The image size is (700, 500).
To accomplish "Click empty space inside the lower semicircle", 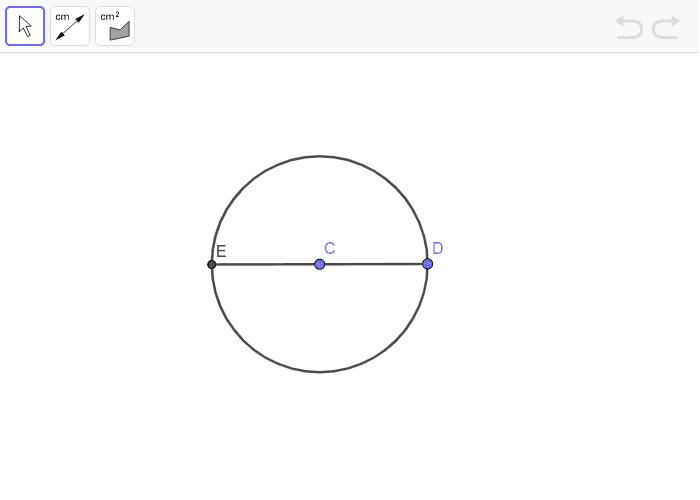I will pyautogui.click(x=320, y=320).
